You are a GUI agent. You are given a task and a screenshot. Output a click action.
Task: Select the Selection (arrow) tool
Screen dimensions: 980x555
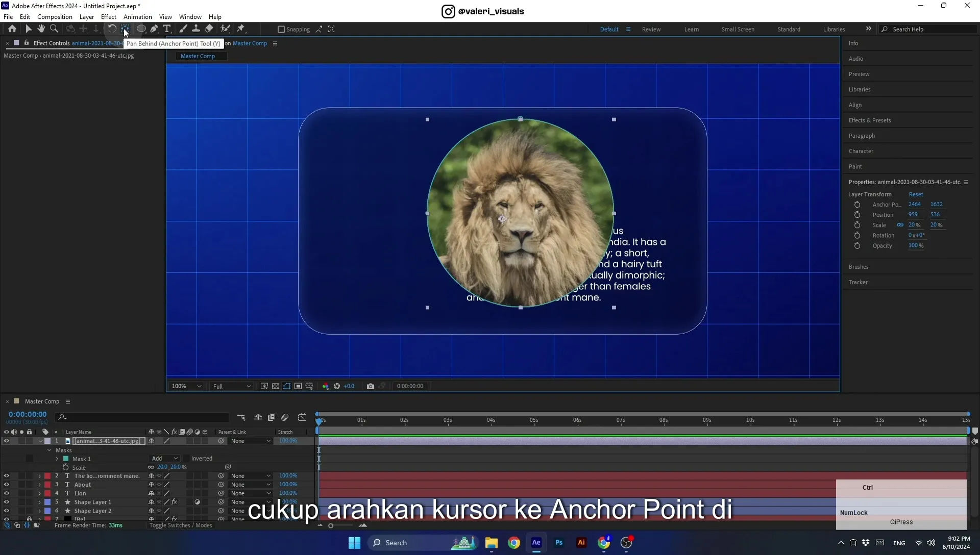(x=29, y=29)
